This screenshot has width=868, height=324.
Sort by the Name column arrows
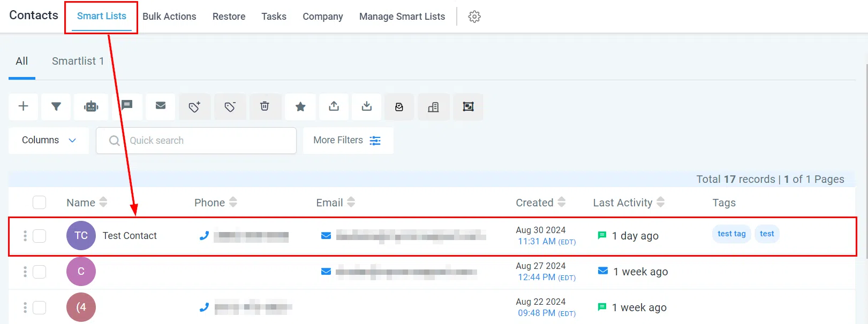[103, 202]
